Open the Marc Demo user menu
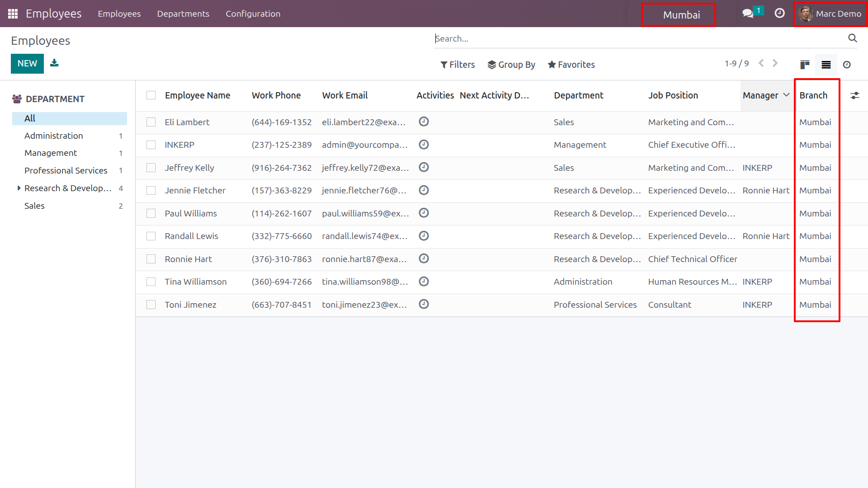This screenshot has width=868, height=488. pos(830,14)
